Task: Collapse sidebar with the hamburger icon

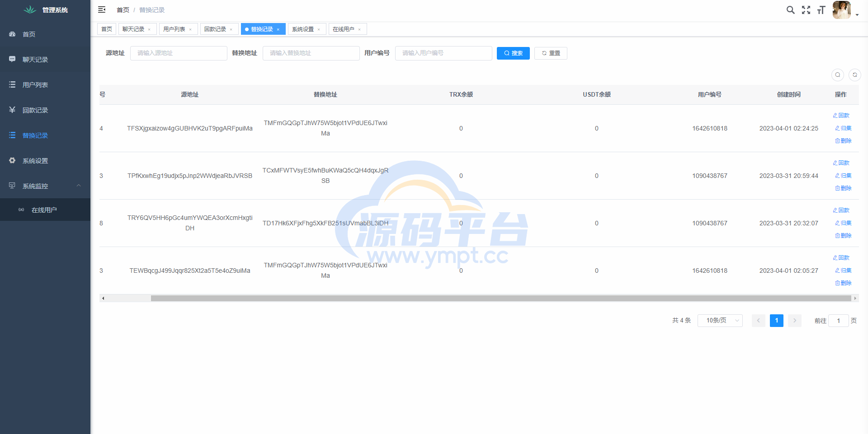Action: 102,9
